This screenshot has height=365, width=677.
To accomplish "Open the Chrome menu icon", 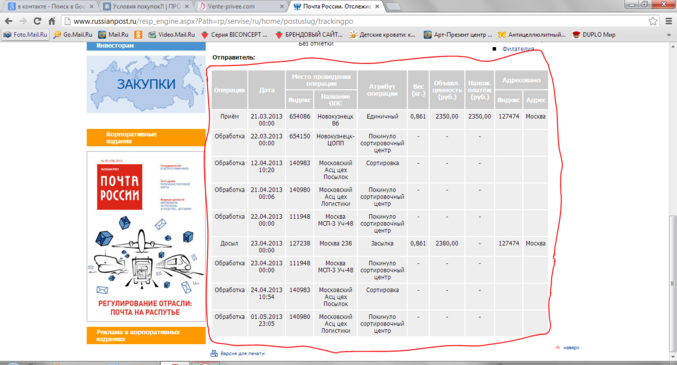I will coord(668,21).
